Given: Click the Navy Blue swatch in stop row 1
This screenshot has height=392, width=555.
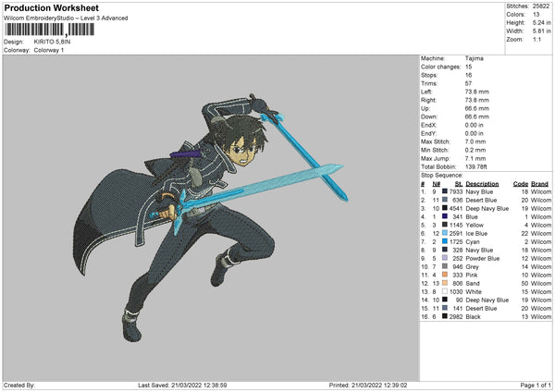Looking at the screenshot, I should (x=445, y=191).
